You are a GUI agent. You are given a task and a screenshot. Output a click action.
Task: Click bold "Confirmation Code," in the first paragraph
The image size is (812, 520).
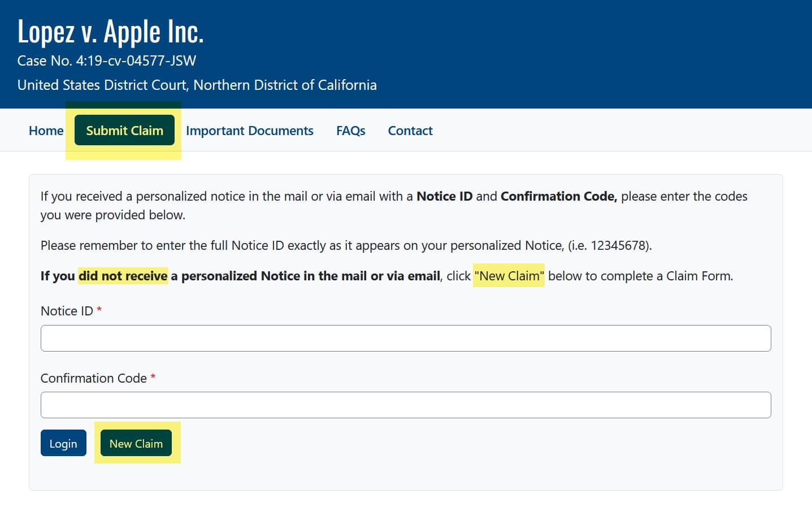click(558, 196)
